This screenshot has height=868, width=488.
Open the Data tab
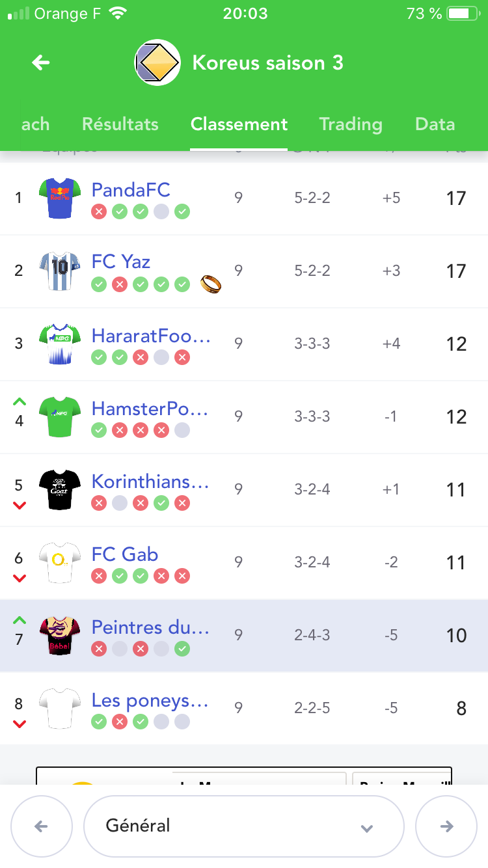[x=435, y=124]
